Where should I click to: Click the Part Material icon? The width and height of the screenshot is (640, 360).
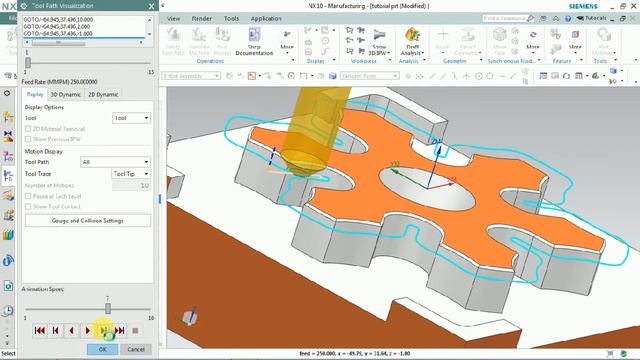(603, 35)
